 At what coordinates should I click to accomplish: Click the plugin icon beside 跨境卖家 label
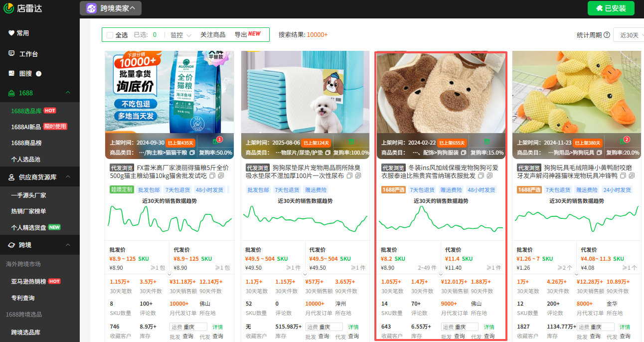pos(91,8)
